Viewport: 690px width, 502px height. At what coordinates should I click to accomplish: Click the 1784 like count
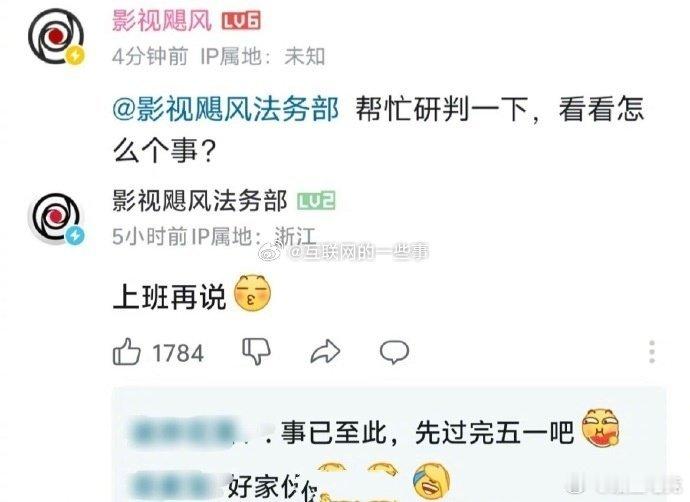pos(178,353)
